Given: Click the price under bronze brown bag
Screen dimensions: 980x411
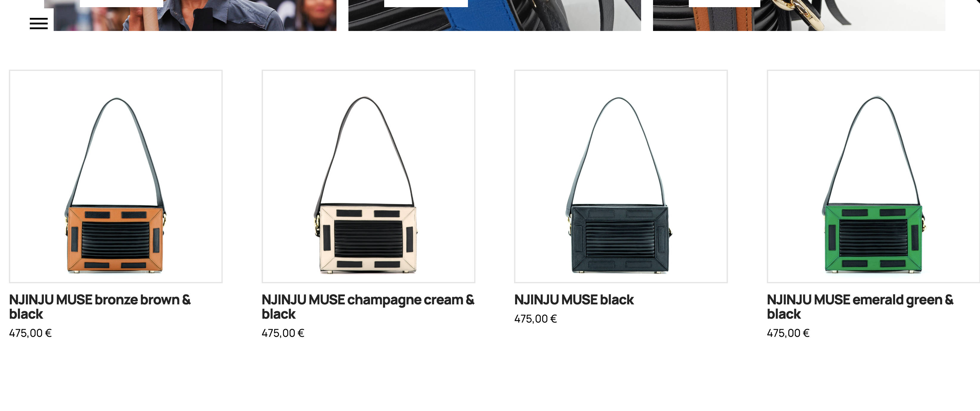Looking at the screenshot, I should point(30,333).
